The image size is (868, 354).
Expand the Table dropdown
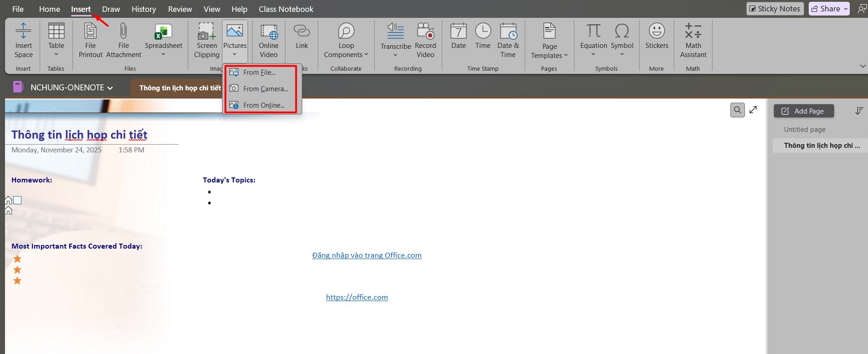(x=56, y=55)
